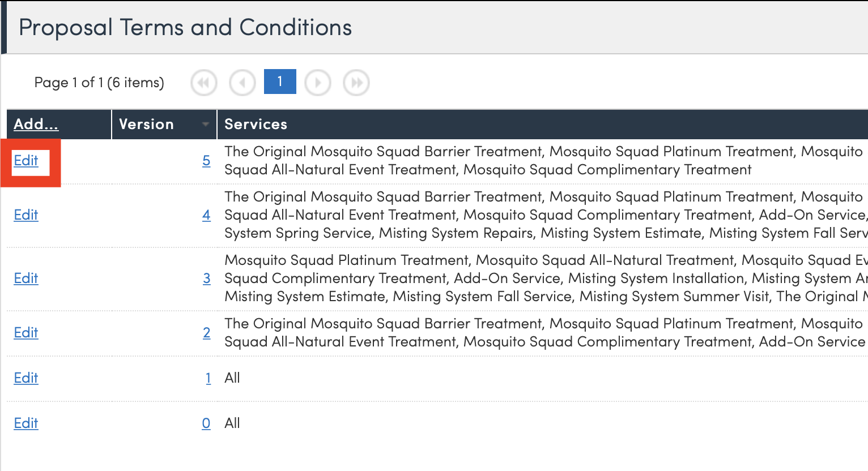Click previous page arrow icon

pyautogui.click(x=242, y=83)
